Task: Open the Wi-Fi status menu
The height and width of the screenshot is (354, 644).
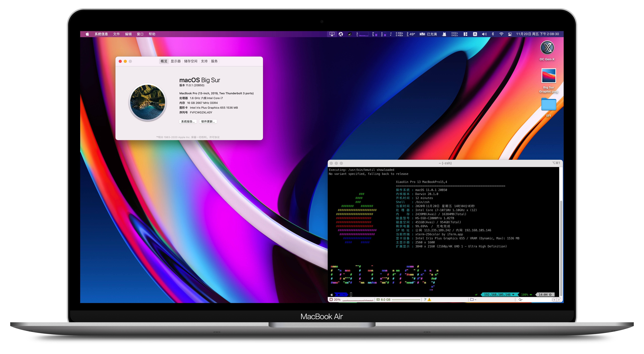Action: coord(501,34)
